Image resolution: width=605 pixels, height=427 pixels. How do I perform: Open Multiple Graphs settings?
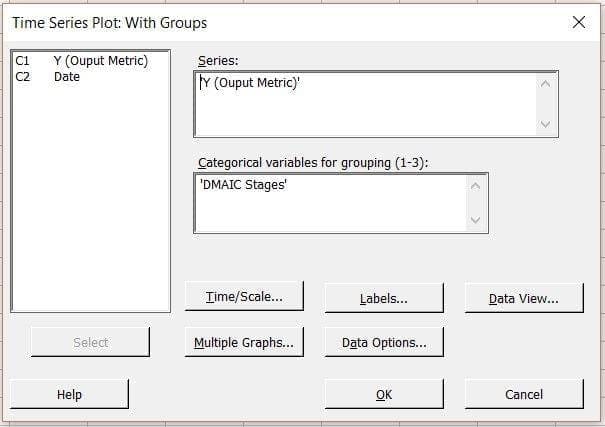coord(244,342)
